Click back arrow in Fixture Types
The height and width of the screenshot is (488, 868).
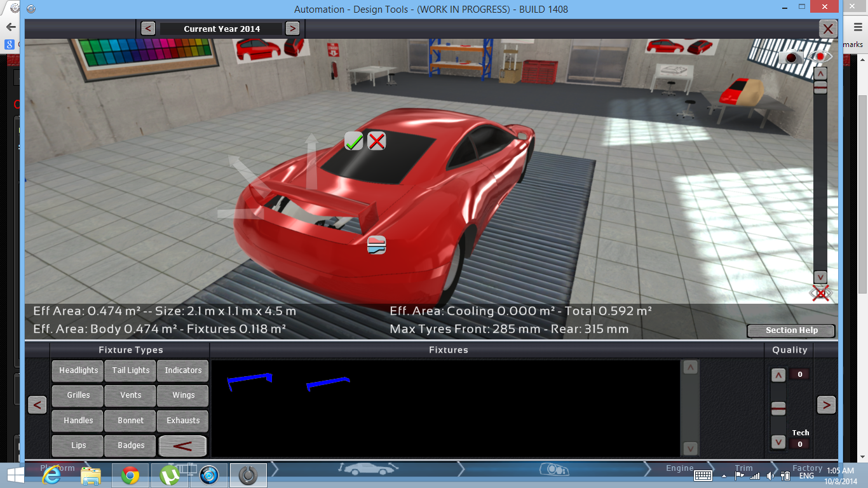point(183,445)
